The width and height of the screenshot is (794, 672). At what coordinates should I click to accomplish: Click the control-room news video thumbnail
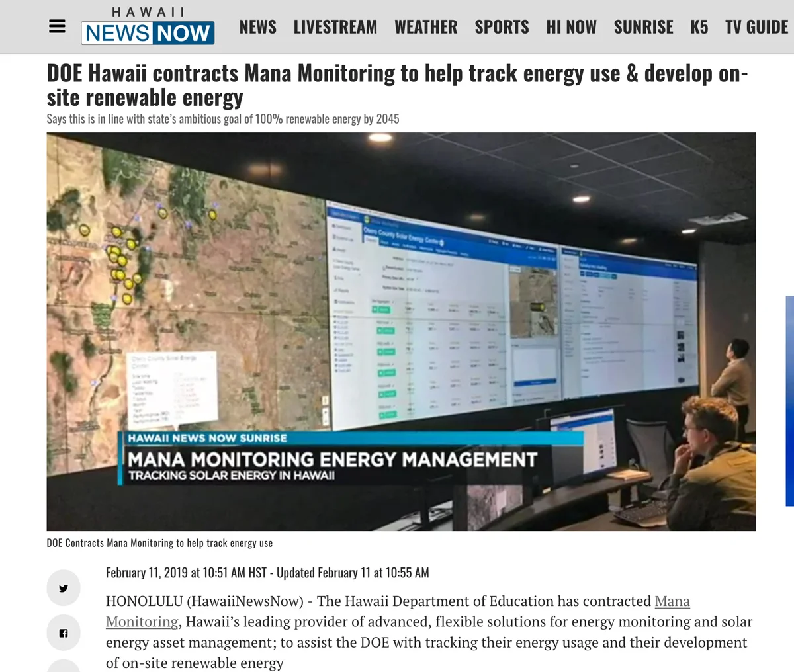coord(401,331)
